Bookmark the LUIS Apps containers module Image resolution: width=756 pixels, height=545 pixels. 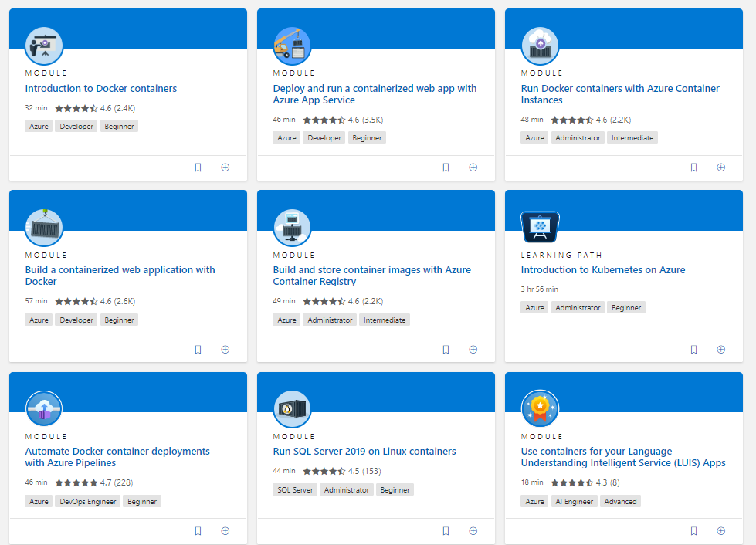tap(693, 530)
